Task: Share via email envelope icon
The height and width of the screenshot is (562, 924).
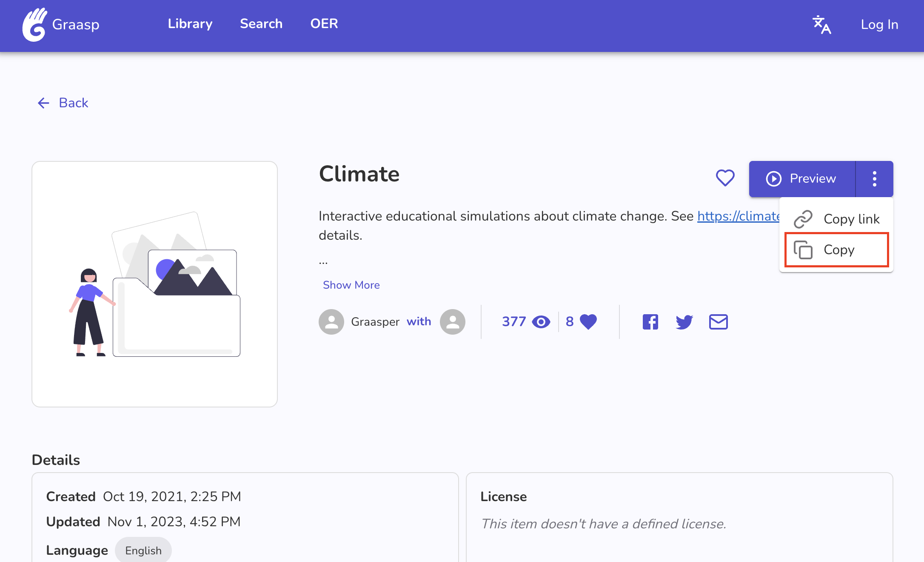Action: pos(718,322)
